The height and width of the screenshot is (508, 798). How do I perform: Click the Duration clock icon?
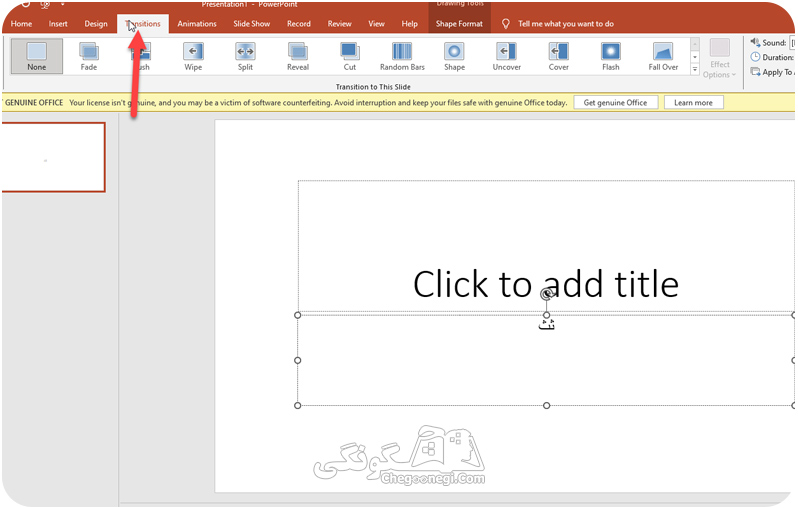tap(755, 57)
